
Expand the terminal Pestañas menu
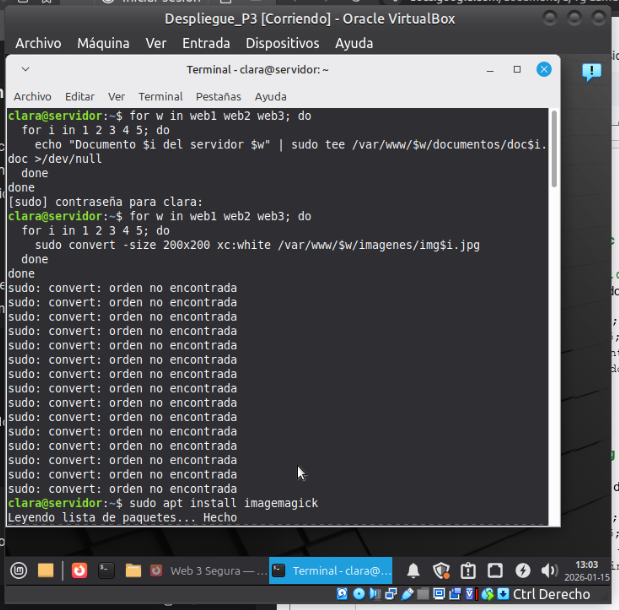point(218,97)
